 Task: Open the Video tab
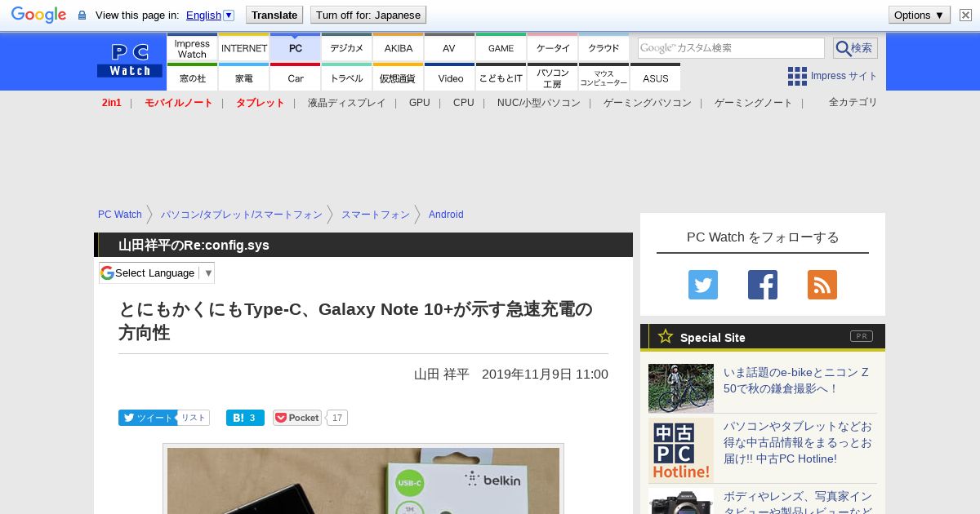tap(450, 78)
